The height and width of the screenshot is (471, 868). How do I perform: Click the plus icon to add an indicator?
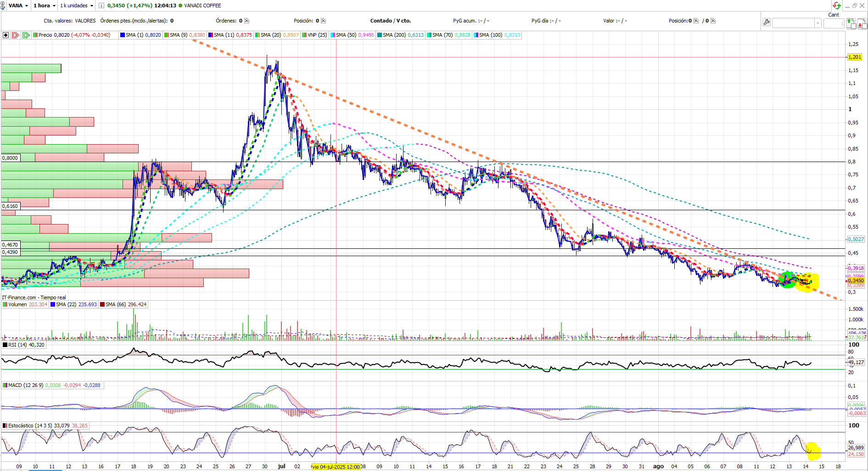tap(6, 35)
